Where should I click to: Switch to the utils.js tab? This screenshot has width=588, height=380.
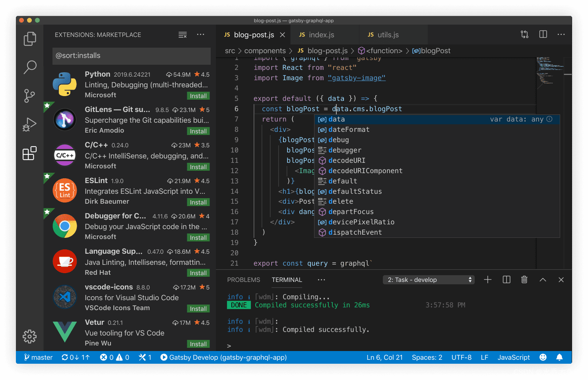[393, 35]
